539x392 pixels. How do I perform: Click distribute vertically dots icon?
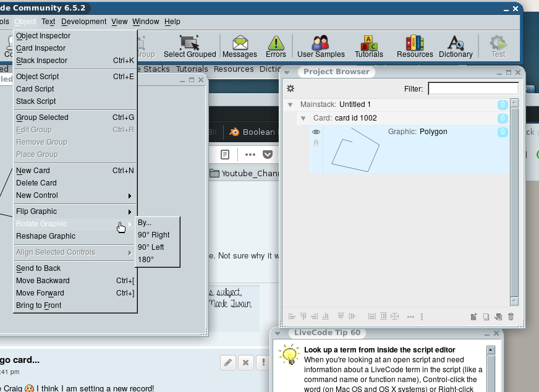point(422,317)
